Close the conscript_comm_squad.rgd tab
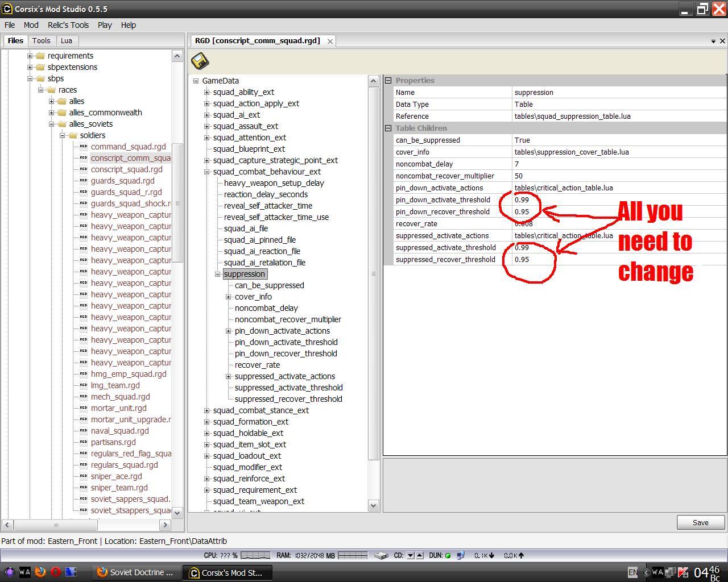 pyautogui.click(x=330, y=41)
